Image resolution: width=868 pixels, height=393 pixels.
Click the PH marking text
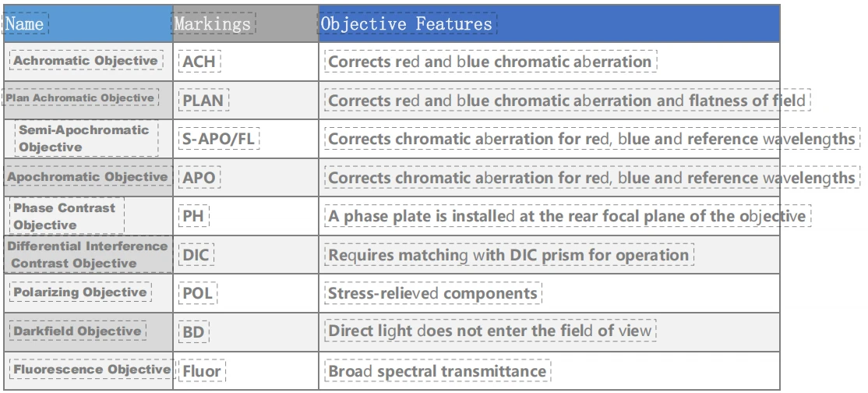[194, 216]
